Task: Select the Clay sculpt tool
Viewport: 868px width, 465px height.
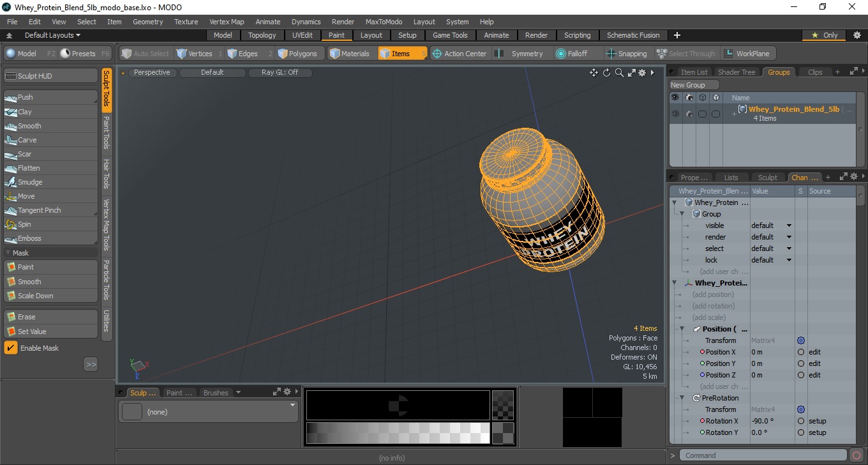Action: pyautogui.click(x=51, y=112)
